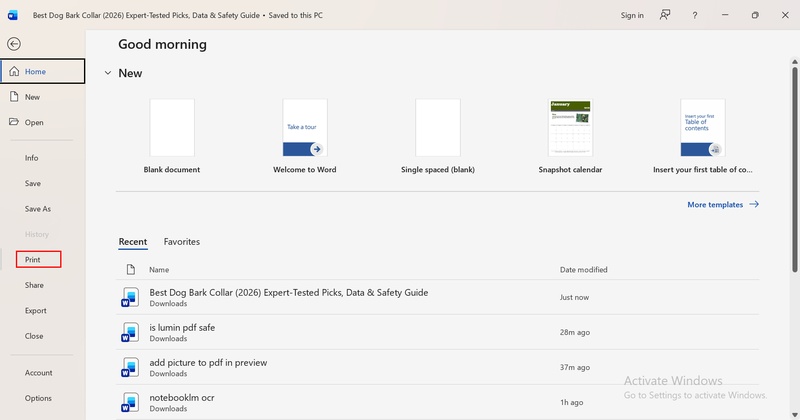Sort by the Name column header
This screenshot has height=420, width=800.
[x=159, y=269]
